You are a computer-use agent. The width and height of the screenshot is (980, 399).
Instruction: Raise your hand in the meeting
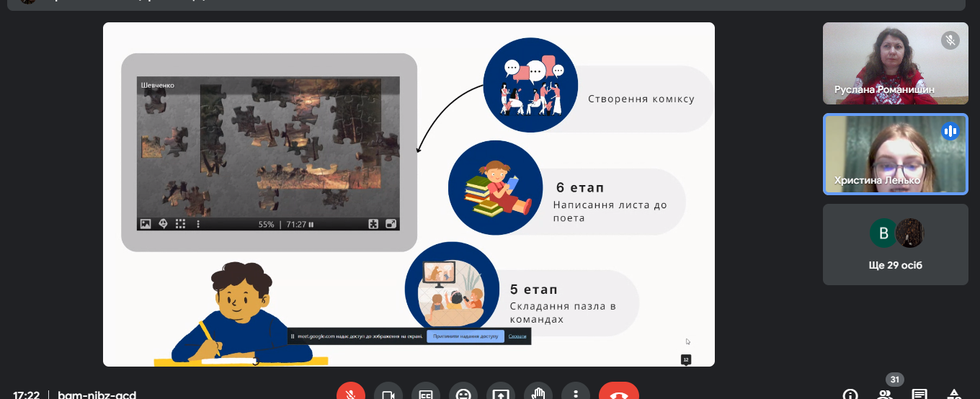[538, 393]
